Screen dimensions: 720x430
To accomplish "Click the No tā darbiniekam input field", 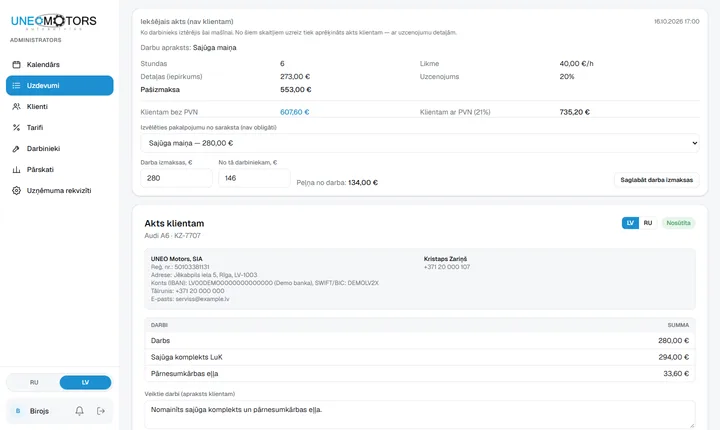I will click(x=254, y=178).
